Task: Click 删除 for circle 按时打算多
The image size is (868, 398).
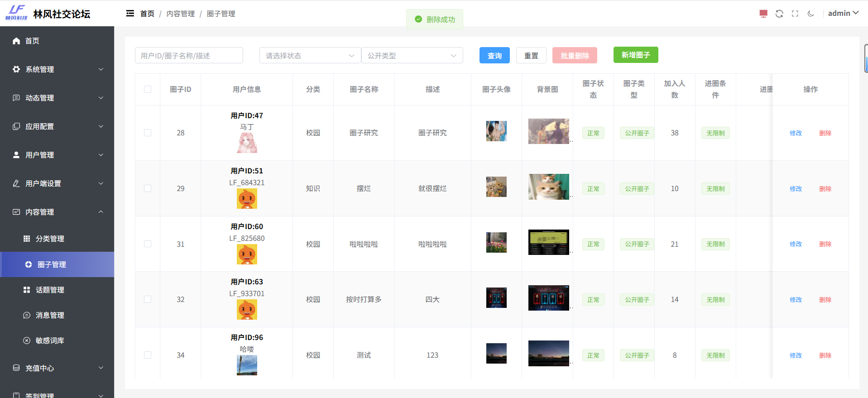Action: [825, 300]
